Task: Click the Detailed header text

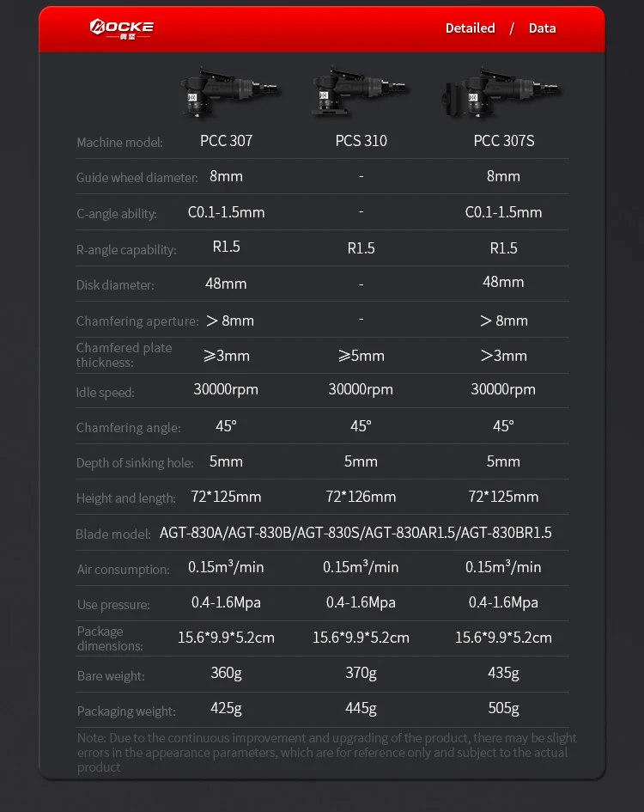Action: pos(470,28)
